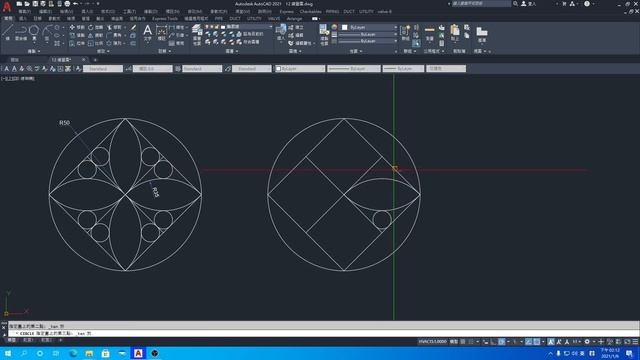This screenshot has height=360, width=640.
Task: Click the Plot/Print icon in quick access toolbar
Action: 67,4
